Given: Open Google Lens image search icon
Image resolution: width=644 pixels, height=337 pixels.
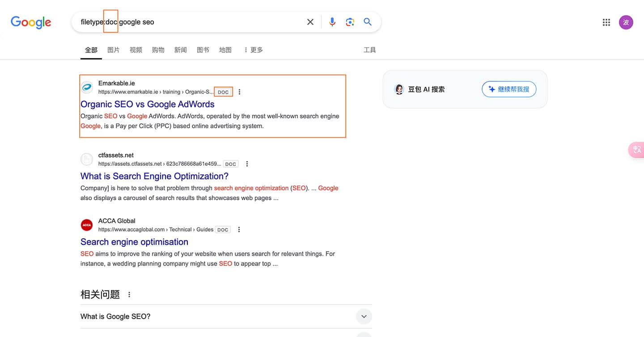Looking at the screenshot, I should pyautogui.click(x=350, y=22).
